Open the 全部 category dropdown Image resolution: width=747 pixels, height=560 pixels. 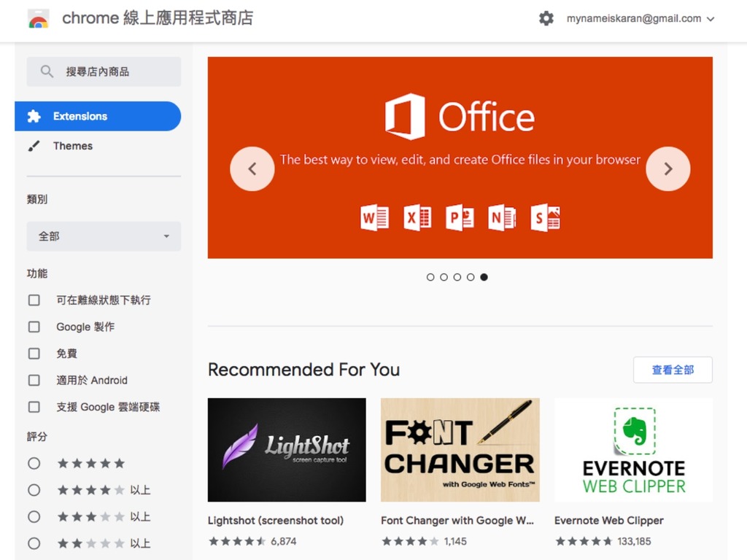tap(104, 236)
